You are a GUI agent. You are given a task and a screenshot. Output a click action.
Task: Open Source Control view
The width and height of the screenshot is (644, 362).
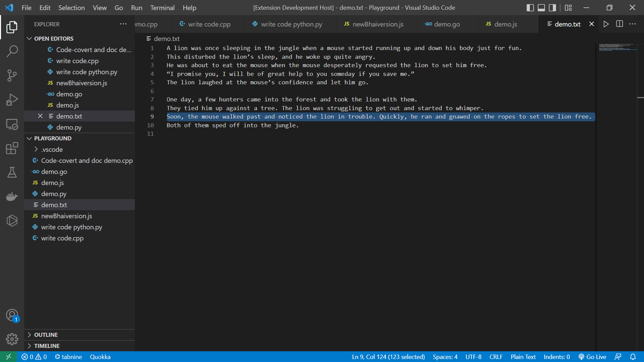pos(12,75)
